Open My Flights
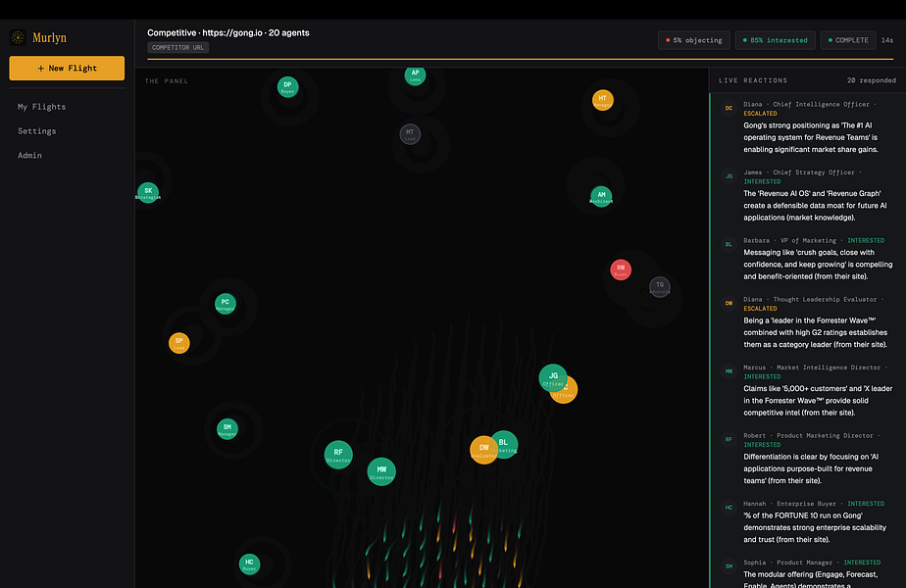 click(x=41, y=107)
